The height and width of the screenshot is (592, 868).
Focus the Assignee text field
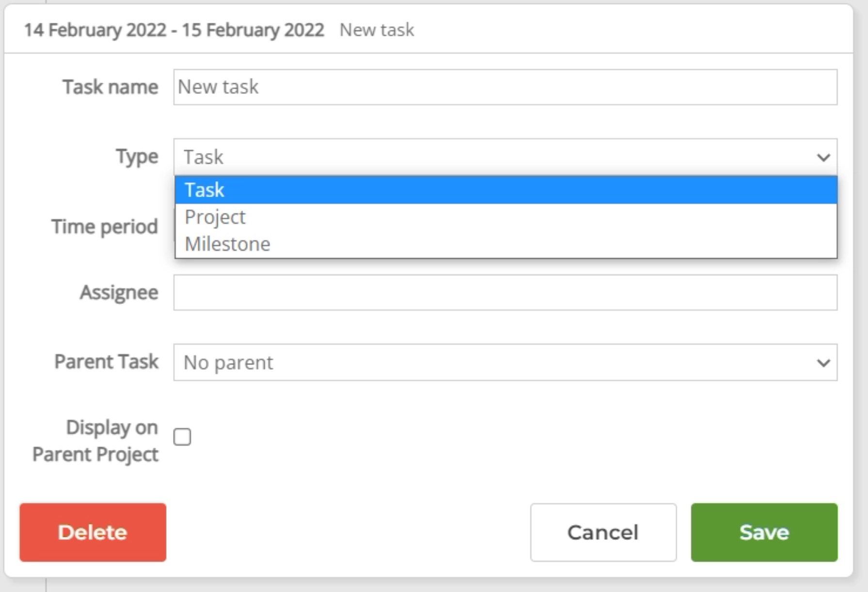[x=505, y=293]
